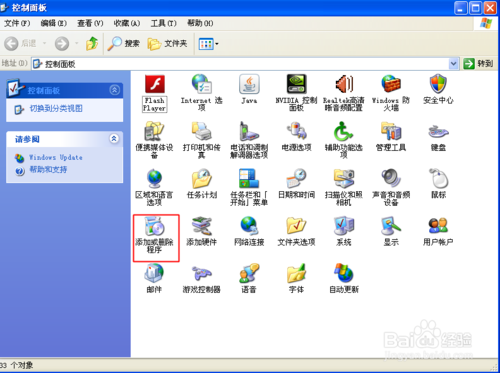Click the 文件夹 toolbar button
The height and width of the screenshot is (373, 500).
167,44
